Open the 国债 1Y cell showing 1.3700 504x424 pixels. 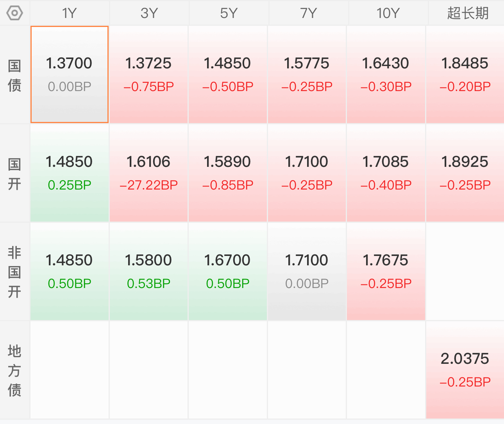click(x=70, y=75)
